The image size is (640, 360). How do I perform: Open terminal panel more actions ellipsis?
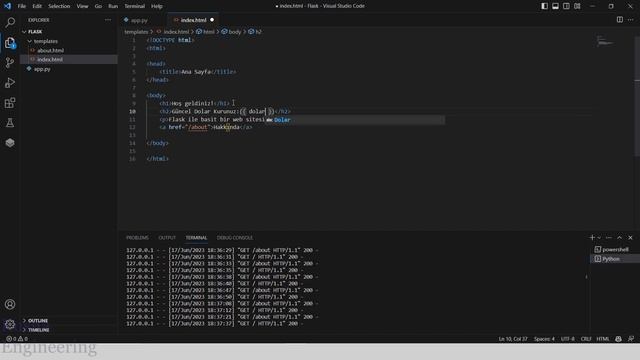(x=609, y=238)
